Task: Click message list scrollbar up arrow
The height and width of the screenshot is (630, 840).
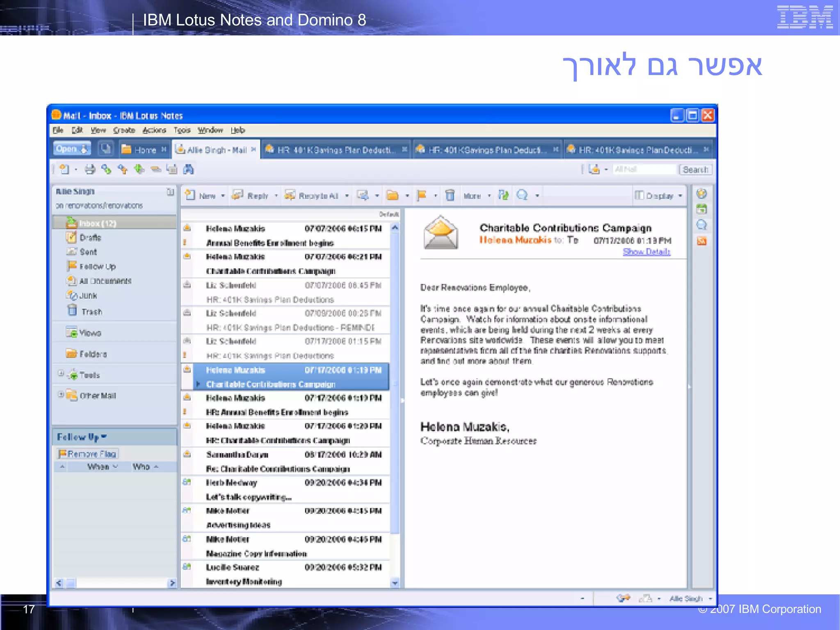Action: (x=395, y=227)
